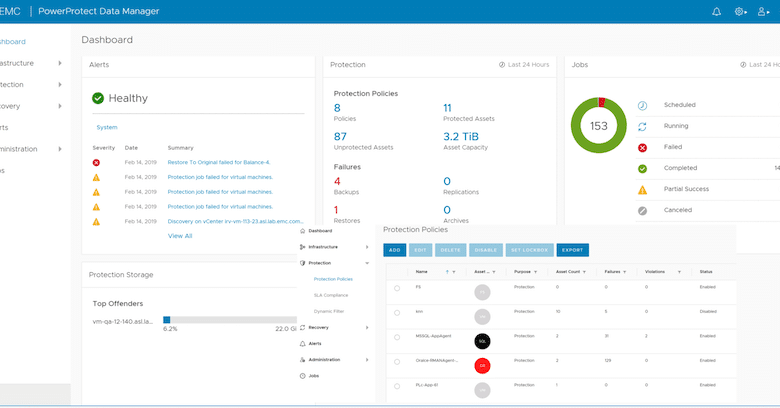Click the EXPORT button
780x408 pixels.
(x=573, y=250)
